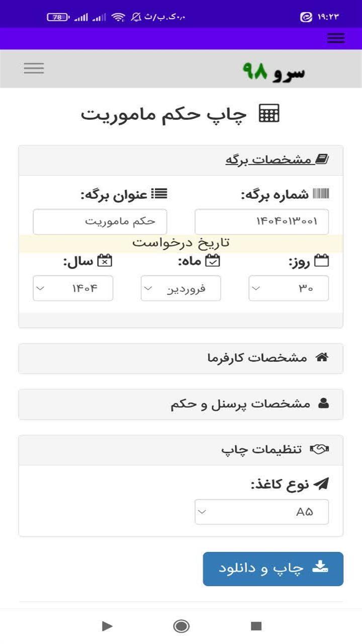This screenshot has height=644, width=362.
Task: Tap the Android home circle button
Action: coord(181,626)
